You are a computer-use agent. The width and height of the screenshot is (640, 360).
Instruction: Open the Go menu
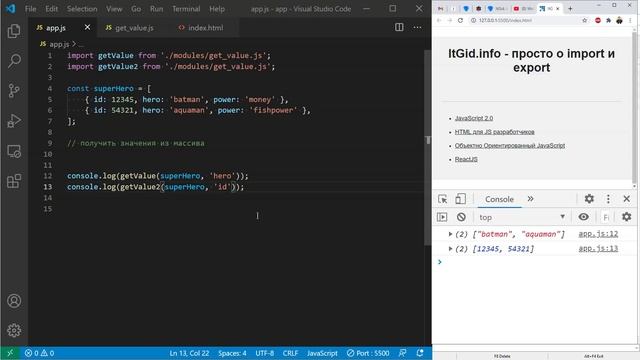(x=136, y=9)
